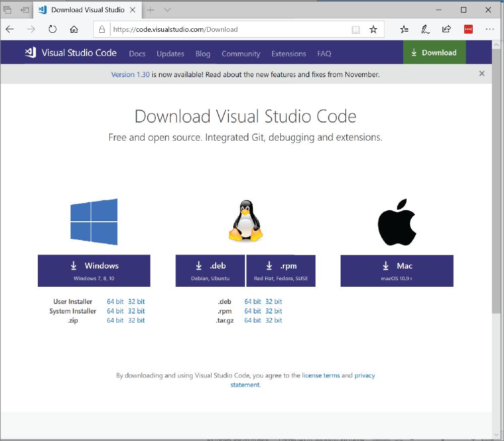Screen dimensions: 504x441
Task: Refresh the current page
Action: point(52,29)
